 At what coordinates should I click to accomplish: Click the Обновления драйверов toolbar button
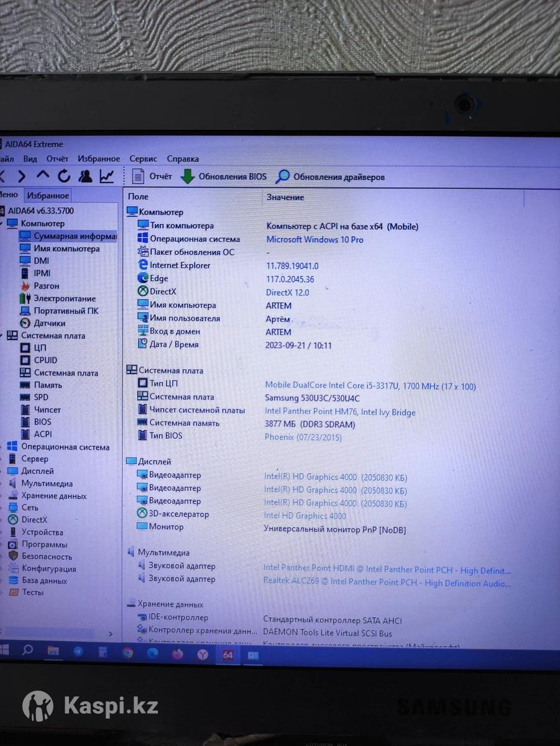330,177
